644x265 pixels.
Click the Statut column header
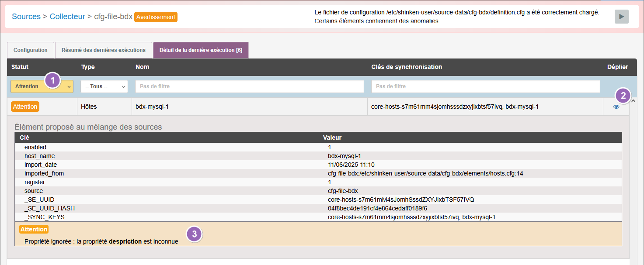[x=20, y=67]
